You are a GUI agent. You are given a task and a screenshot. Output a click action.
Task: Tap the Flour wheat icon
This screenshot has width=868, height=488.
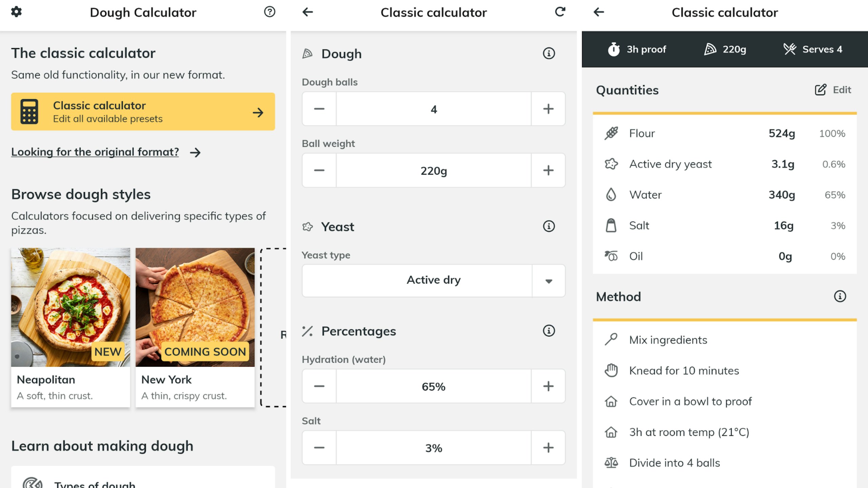(x=611, y=133)
